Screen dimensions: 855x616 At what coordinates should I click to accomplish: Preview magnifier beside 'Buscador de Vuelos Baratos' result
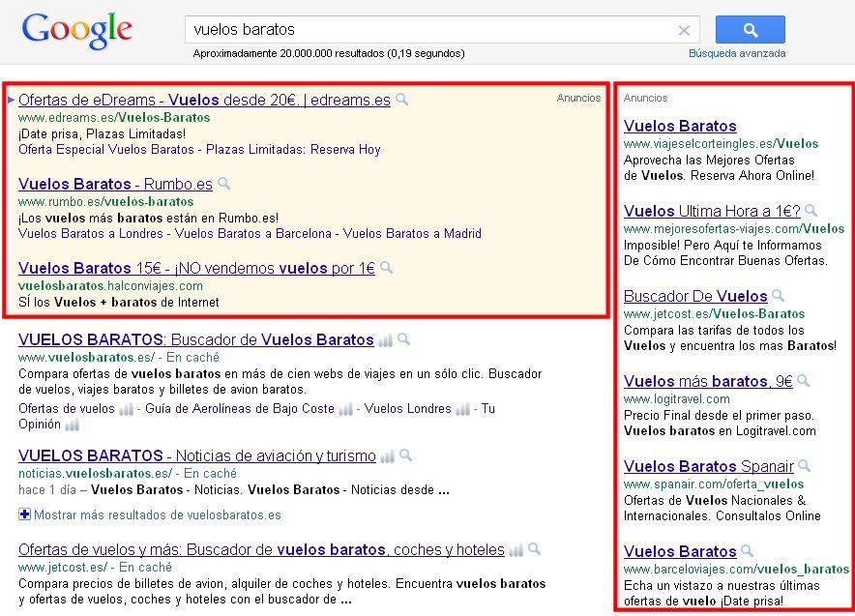point(403,339)
